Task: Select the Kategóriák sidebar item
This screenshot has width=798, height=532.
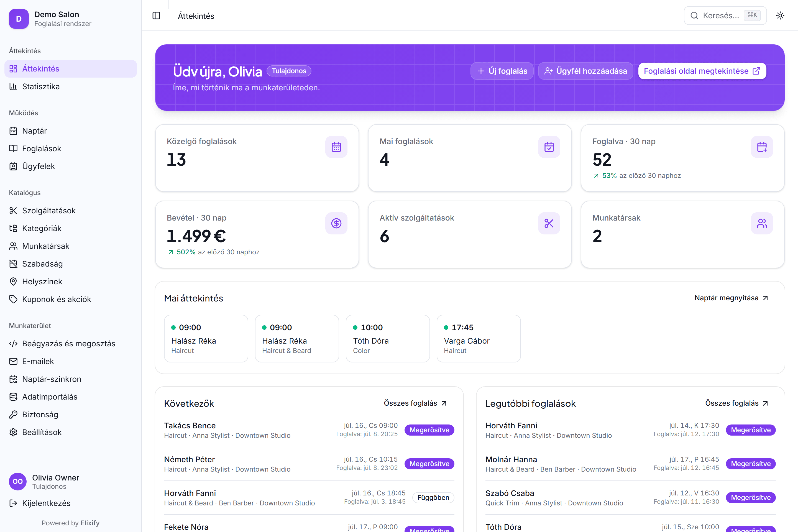Action: point(71,228)
